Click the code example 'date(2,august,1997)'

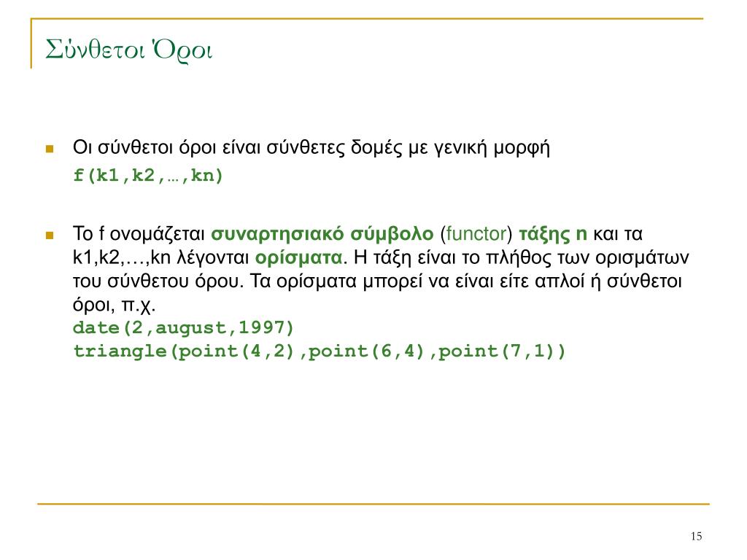183,327
